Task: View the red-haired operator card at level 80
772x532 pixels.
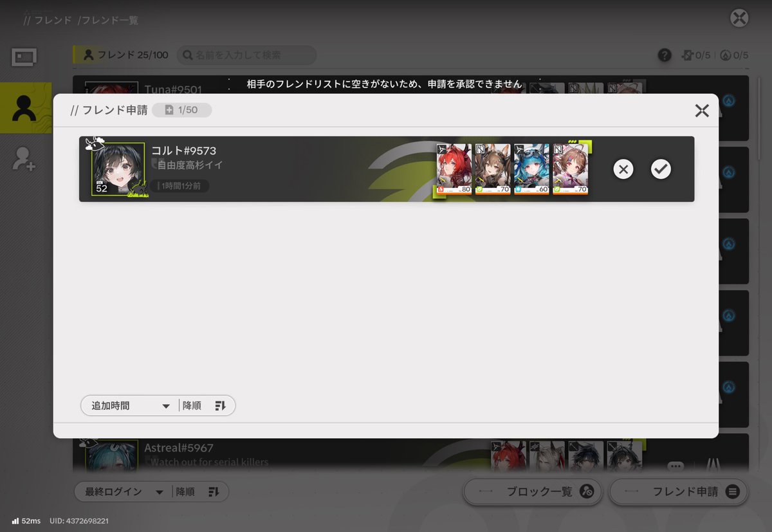Action: point(454,169)
